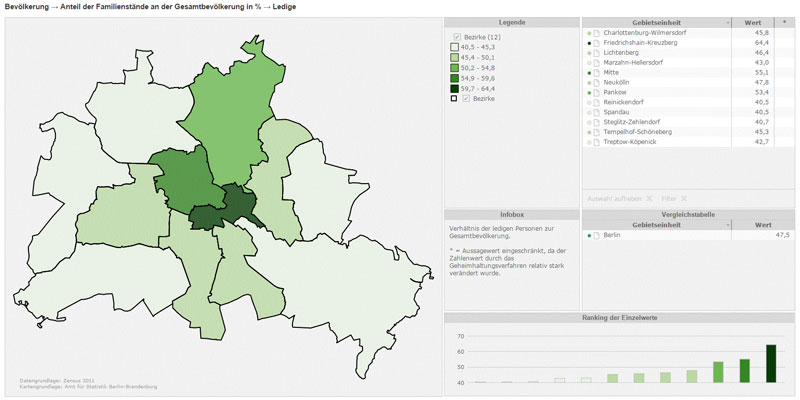800x400 pixels.
Task: Click the tallest dark green ranking bar
Action: click(x=771, y=363)
